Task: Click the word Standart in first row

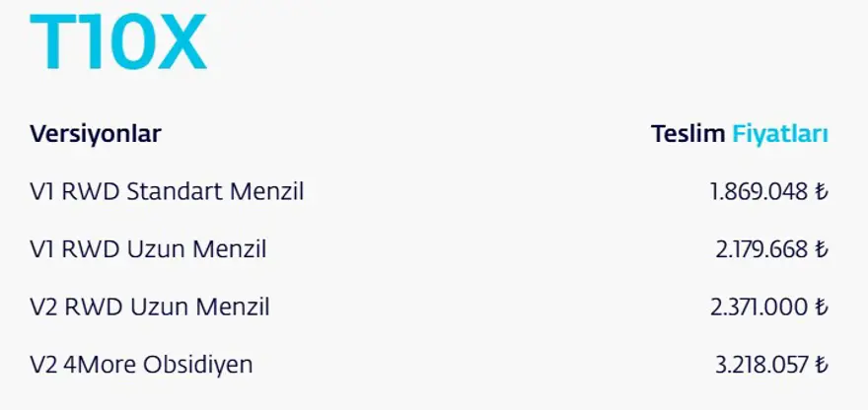Action: (x=173, y=191)
